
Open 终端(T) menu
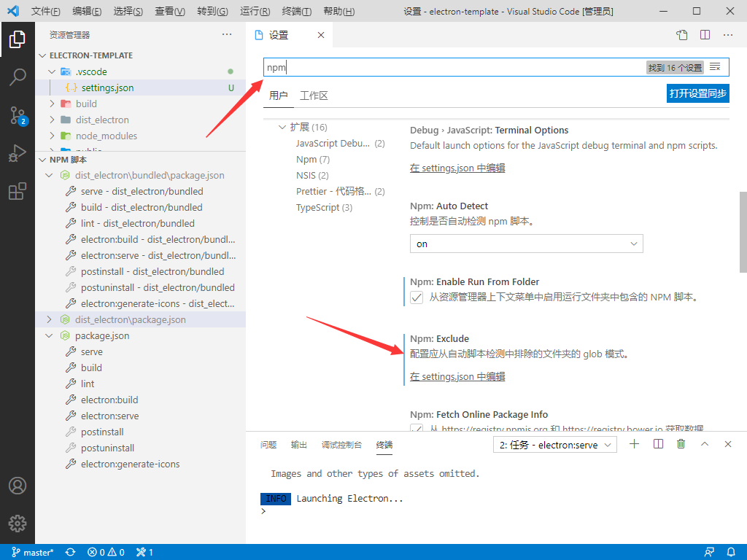coord(296,12)
